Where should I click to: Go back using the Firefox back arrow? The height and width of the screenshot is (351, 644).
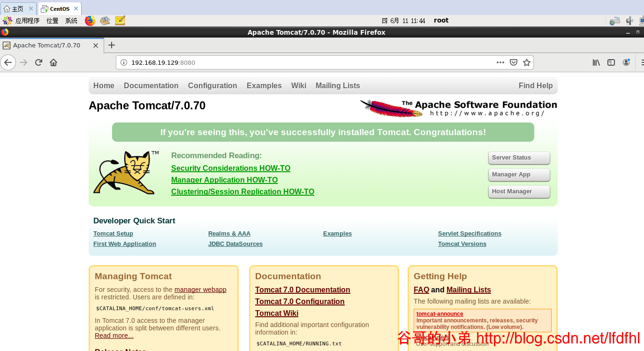(x=8, y=62)
